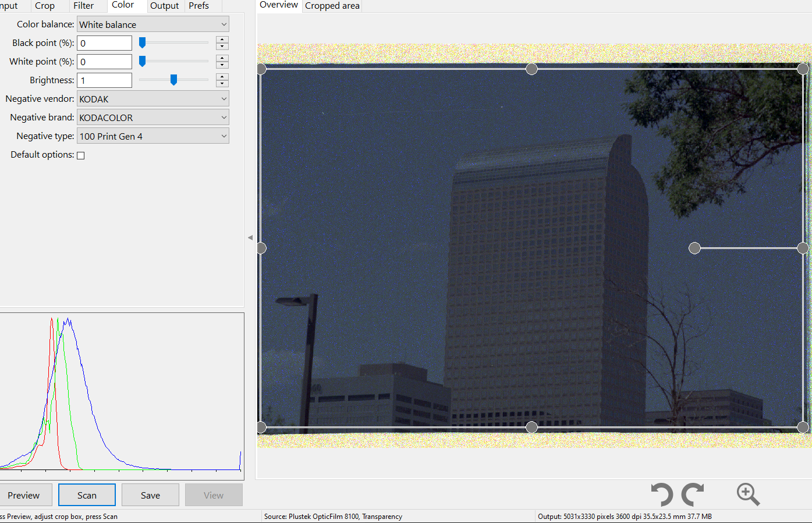Show the Overview tab
Image resolution: width=812 pixels, height=523 pixels.
click(279, 5)
